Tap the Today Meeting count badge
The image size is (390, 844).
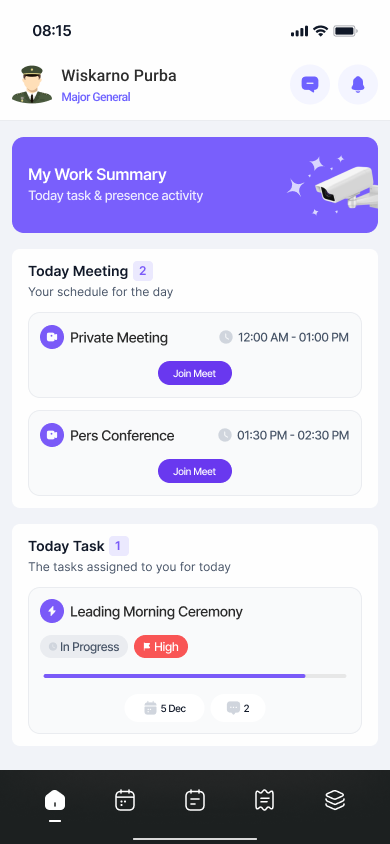tap(143, 271)
